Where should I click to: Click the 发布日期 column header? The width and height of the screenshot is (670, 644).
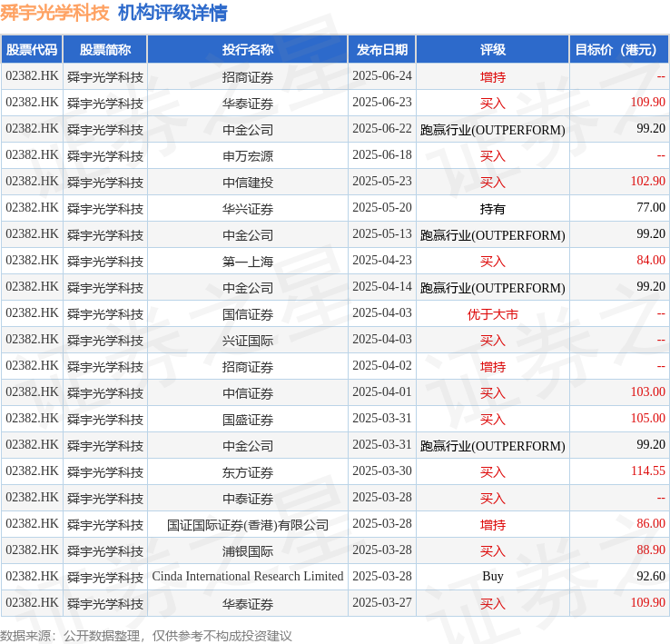coord(382,50)
